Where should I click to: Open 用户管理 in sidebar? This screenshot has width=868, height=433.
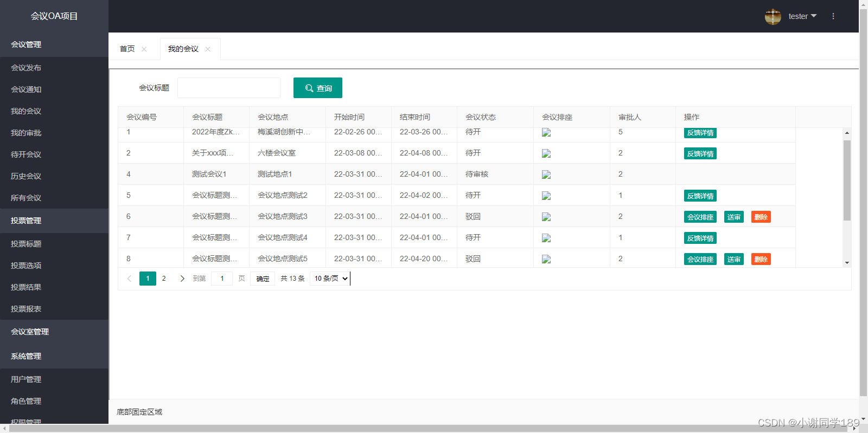[54, 379]
